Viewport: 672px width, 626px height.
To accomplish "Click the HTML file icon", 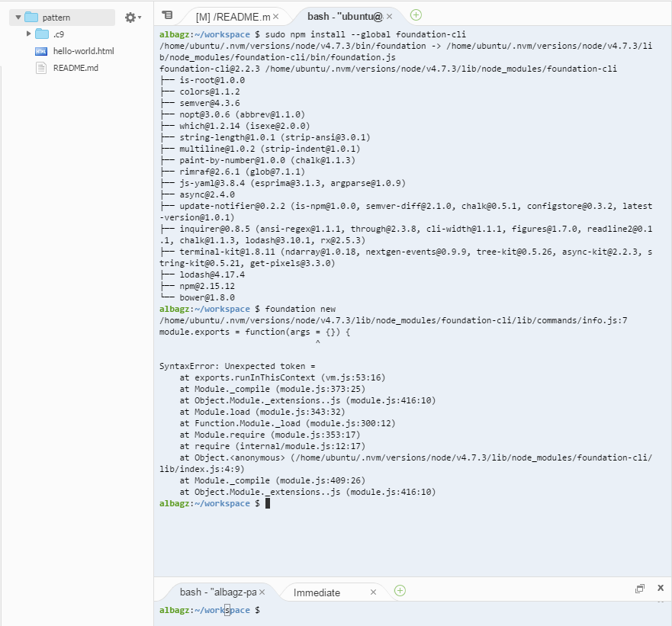I will pos(41,51).
